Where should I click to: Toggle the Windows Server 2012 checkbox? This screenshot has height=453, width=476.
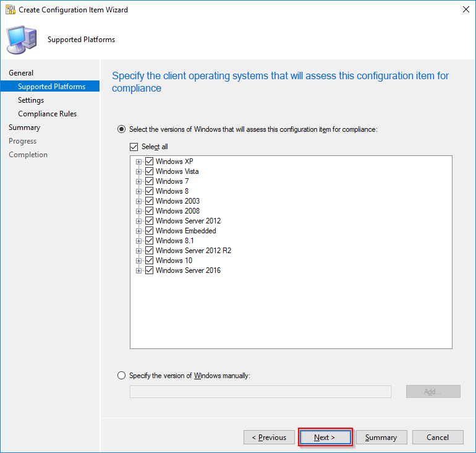[149, 220]
